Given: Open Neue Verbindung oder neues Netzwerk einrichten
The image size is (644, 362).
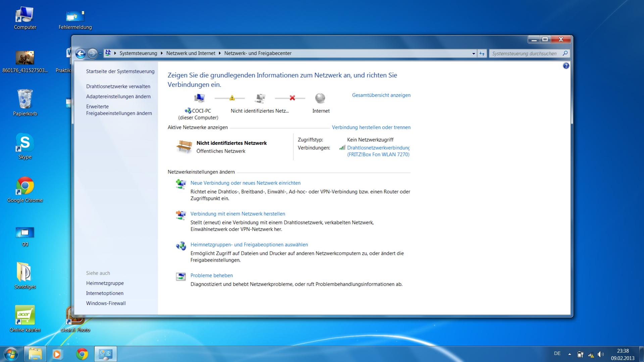Looking at the screenshot, I should 245,183.
